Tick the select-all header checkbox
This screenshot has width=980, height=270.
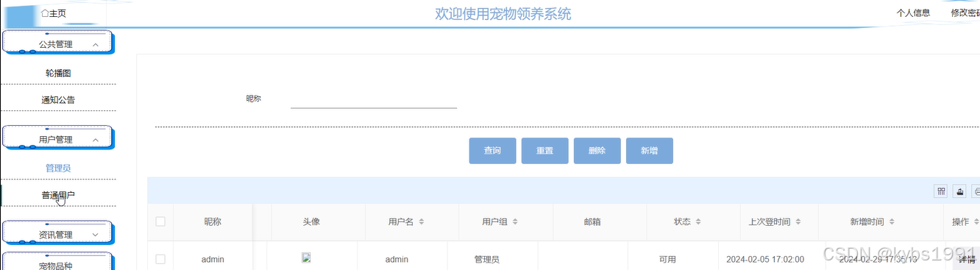[160, 221]
